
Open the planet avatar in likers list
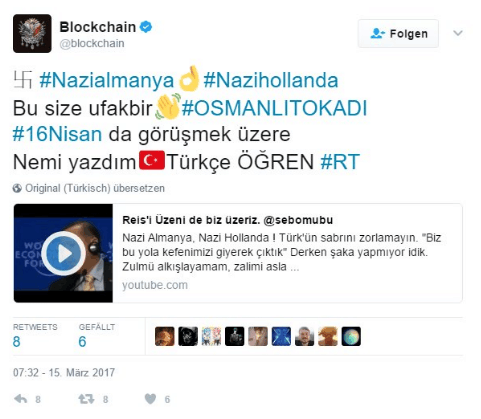point(351,336)
